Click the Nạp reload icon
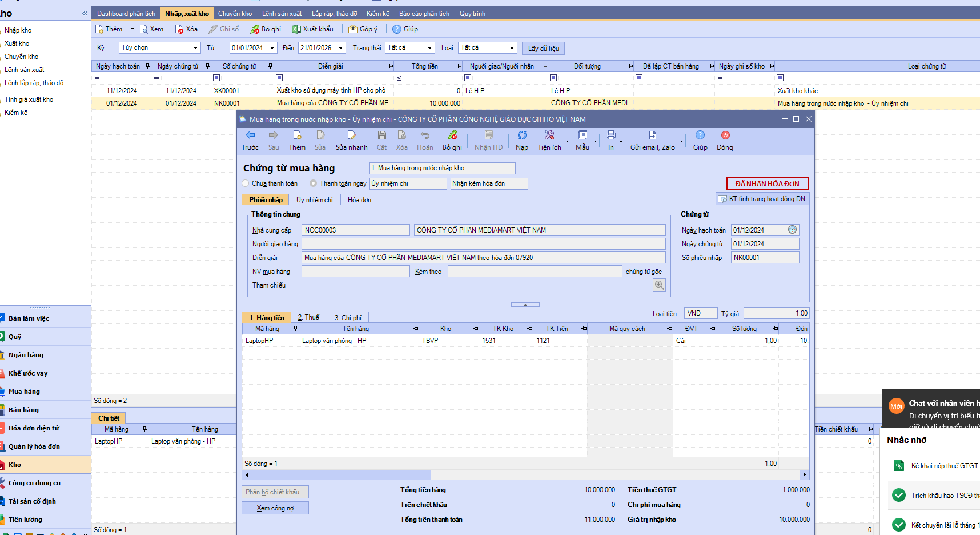Screen dimensions: 980x535 click(522, 135)
